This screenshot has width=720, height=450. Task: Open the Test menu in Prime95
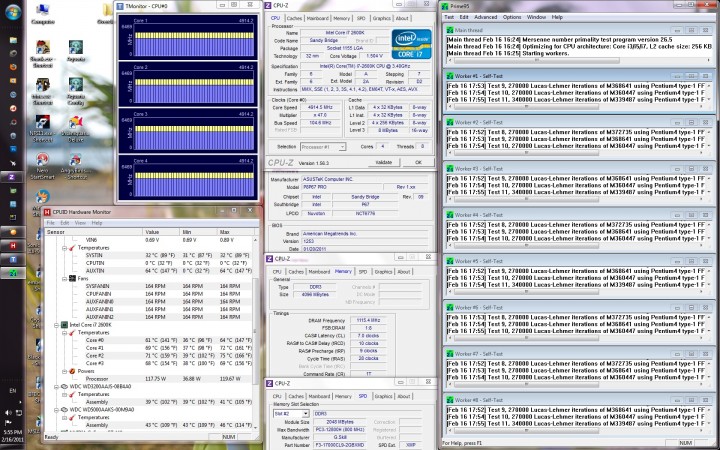click(449, 17)
